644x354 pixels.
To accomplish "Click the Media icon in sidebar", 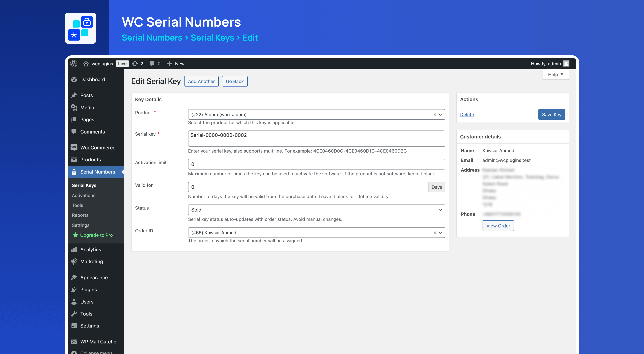I will (x=74, y=107).
